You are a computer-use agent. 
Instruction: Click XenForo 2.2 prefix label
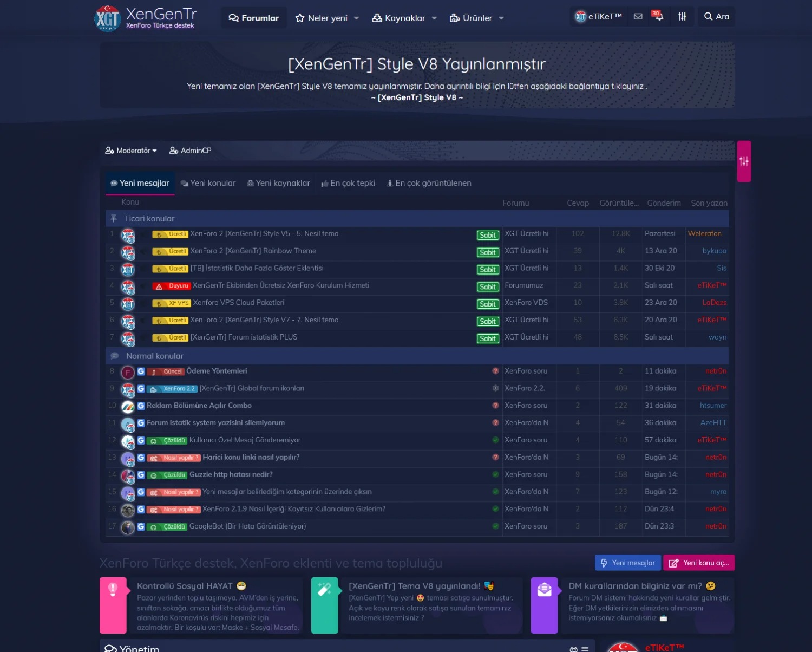tap(172, 389)
